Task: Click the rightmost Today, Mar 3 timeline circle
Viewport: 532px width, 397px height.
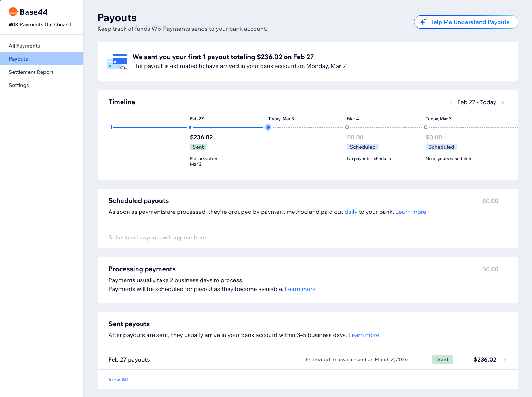Action: pyautogui.click(x=426, y=127)
